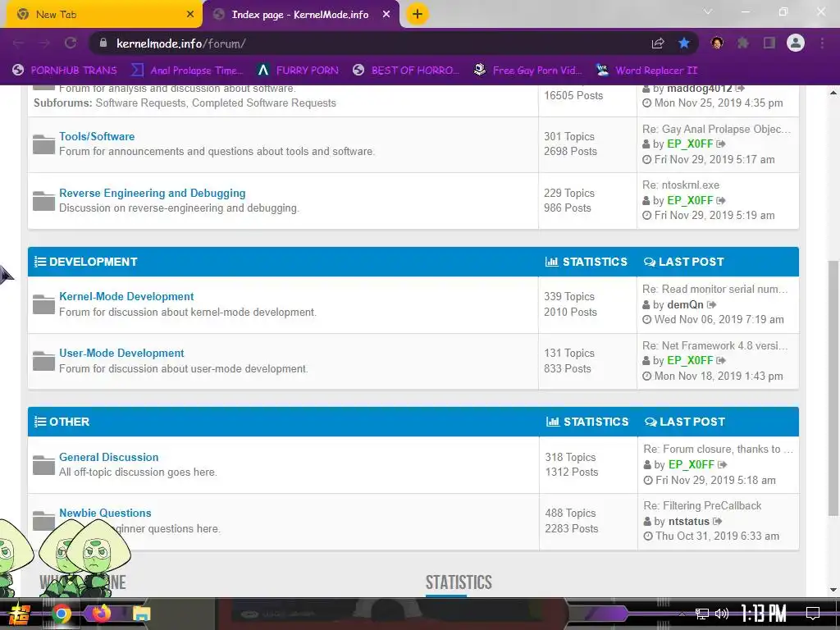Click the DEVELOPMENT category header

click(x=94, y=262)
